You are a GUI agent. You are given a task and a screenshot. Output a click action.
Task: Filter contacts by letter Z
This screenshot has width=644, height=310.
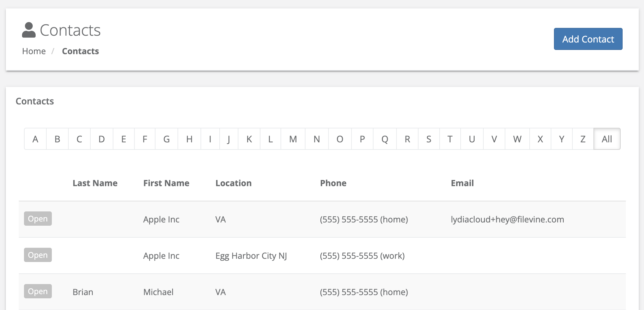coord(583,139)
